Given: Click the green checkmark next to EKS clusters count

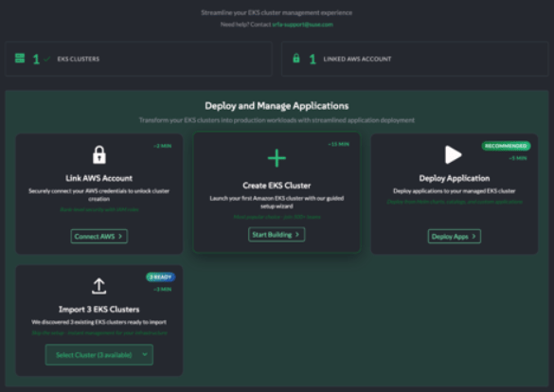Looking at the screenshot, I should [46, 59].
